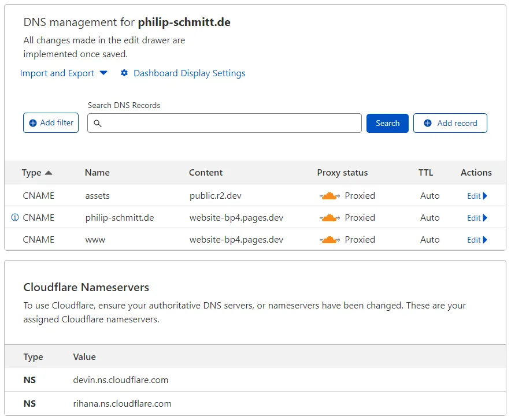The image size is (511, 420).
Task: Open the Edit link on the assets record
Action: 474,196
